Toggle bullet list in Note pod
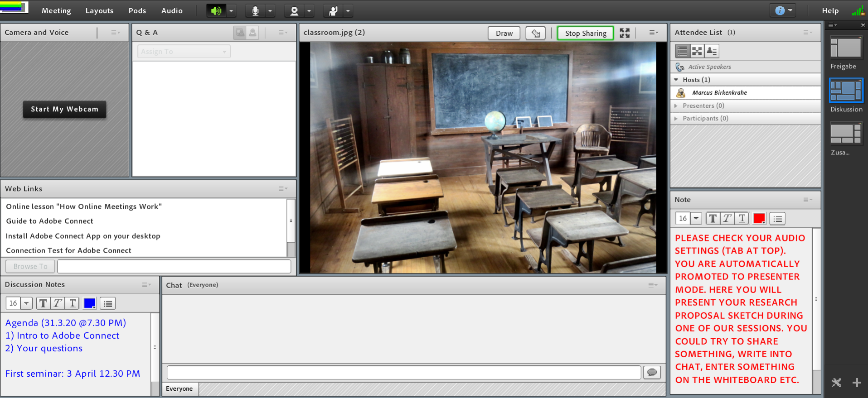The height and width of the screenshot is (398, 868). point(778,219)
